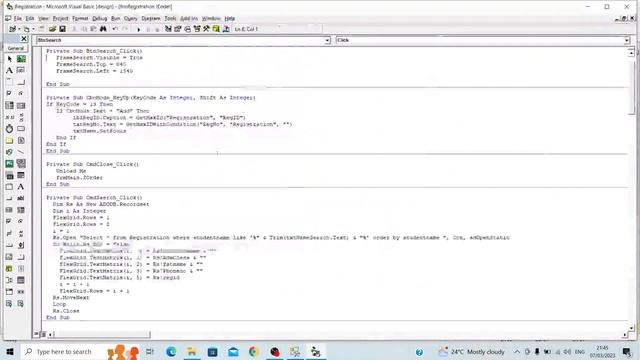Click the Add Form toolbar icon

coord(26,29)
